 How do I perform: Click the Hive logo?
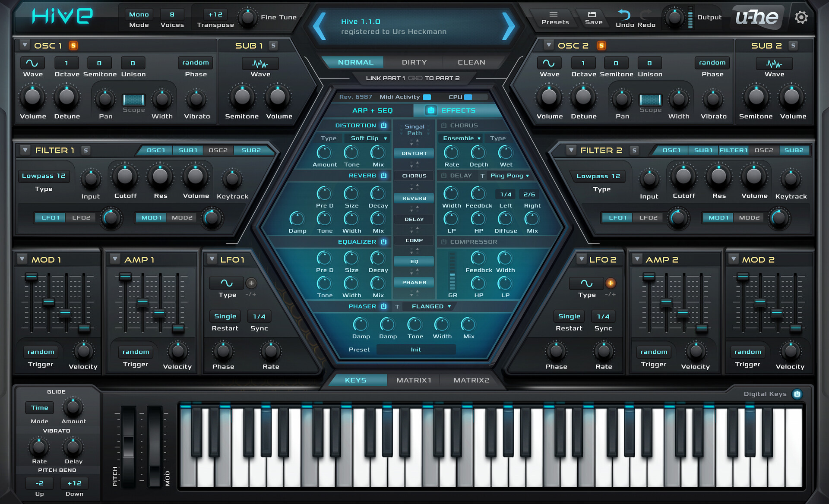[62, 16]
